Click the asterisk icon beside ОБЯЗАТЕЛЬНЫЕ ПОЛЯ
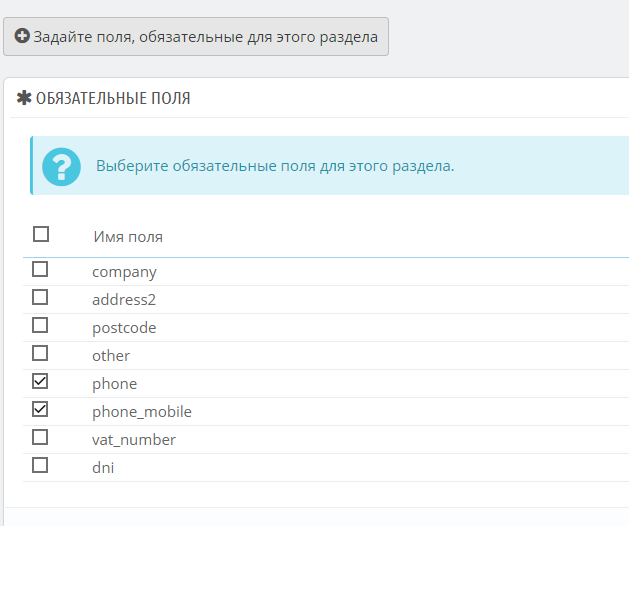 pos(24,98)
